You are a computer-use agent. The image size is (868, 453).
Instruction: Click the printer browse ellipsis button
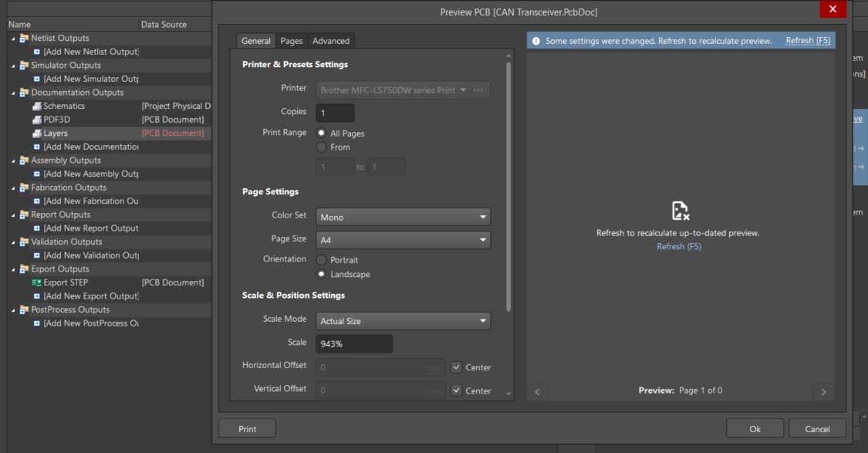pyautogui.click(x=479, y=90)
